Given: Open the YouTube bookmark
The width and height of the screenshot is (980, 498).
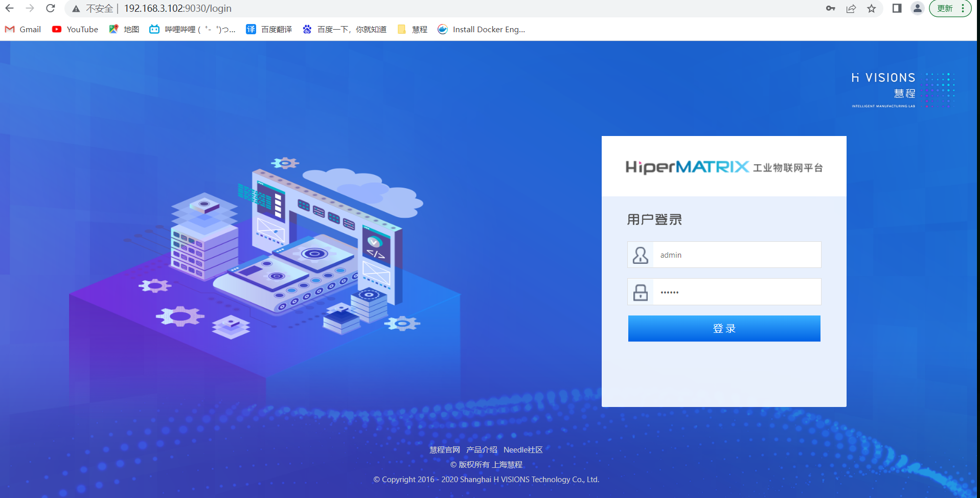Looking at the screenshot, I should coord(75,29).
